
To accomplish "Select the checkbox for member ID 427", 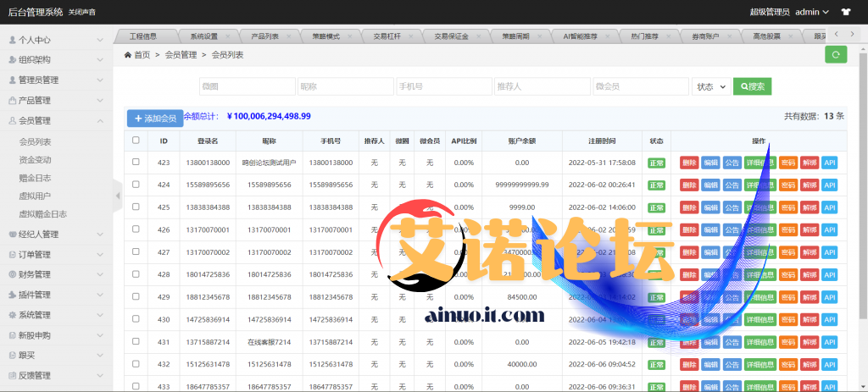I will [x=136, y=251].
